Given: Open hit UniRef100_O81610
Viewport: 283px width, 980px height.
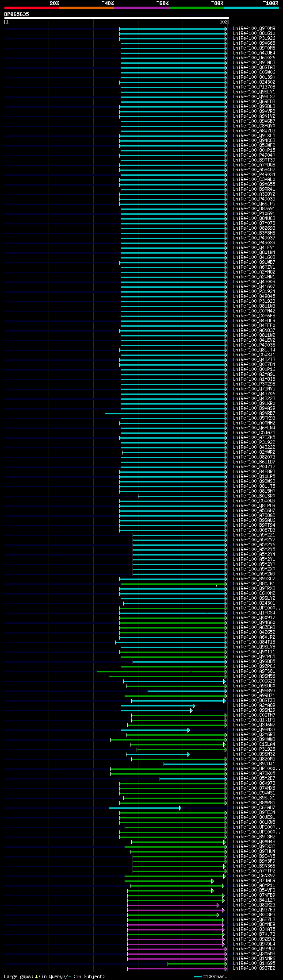Looking at the screenshot, I should pos(254,33).
